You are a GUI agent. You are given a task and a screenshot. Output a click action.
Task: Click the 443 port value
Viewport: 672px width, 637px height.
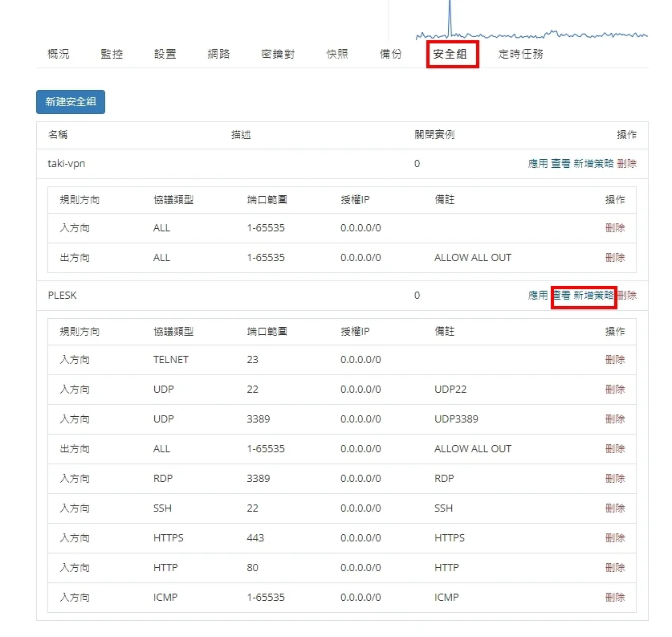(x=255, y=538)
